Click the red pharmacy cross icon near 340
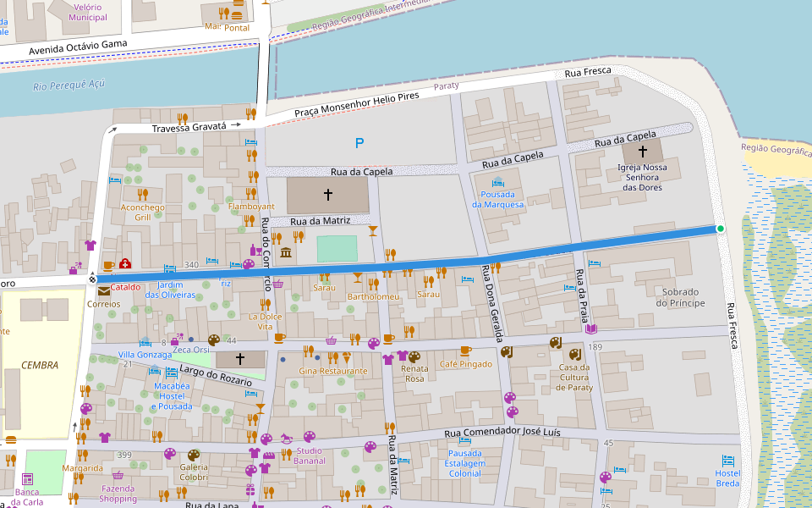 point(124,263)
